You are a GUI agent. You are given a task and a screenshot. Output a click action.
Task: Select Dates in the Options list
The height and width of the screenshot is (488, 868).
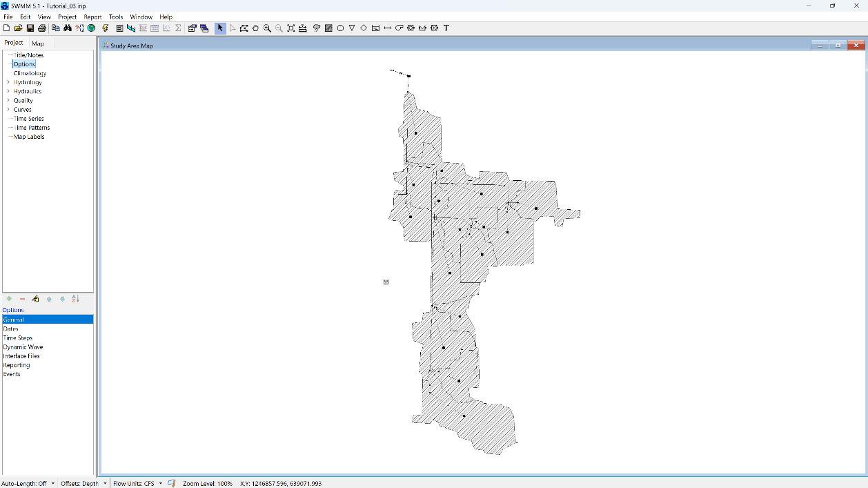coord(11,329)
